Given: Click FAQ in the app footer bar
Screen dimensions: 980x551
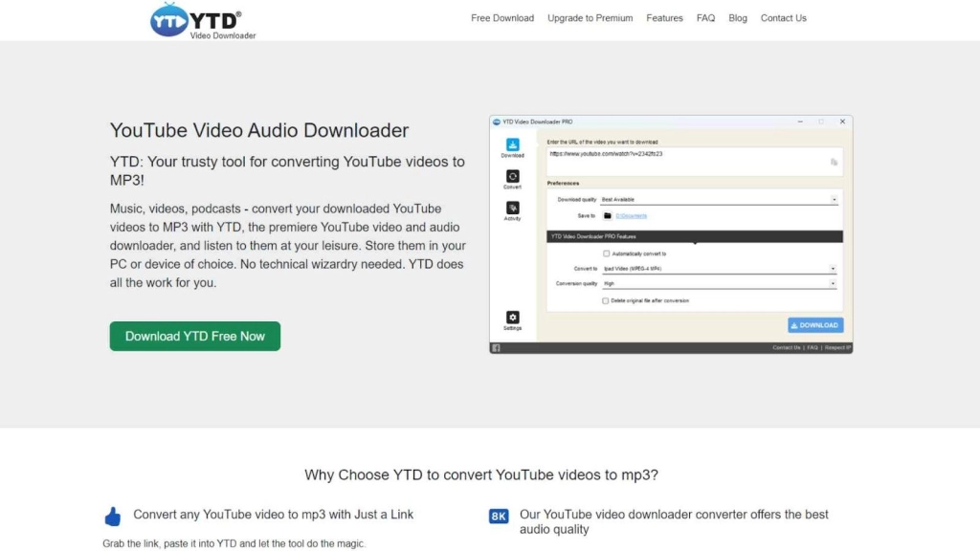Looking at the screenshot, I should click(813, 348).
